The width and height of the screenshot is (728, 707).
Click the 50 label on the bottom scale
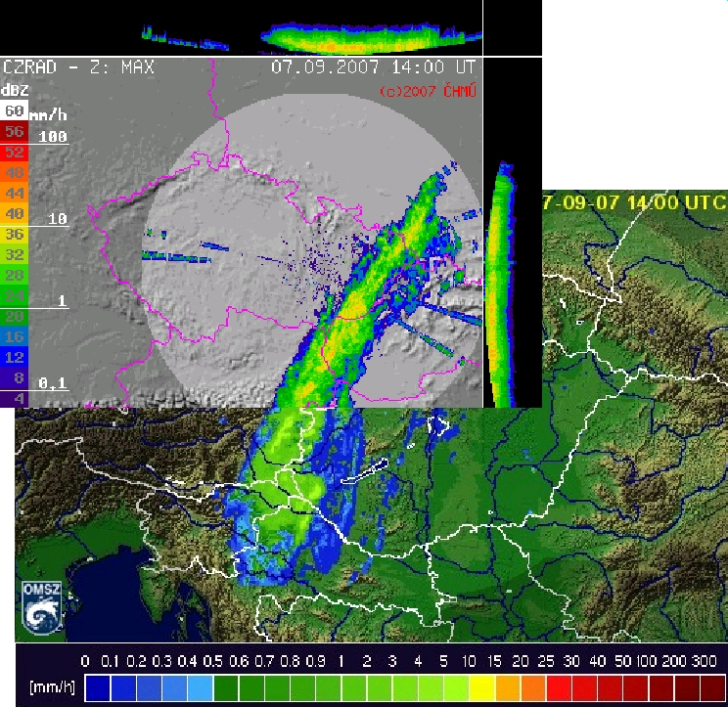coord(622,661)
